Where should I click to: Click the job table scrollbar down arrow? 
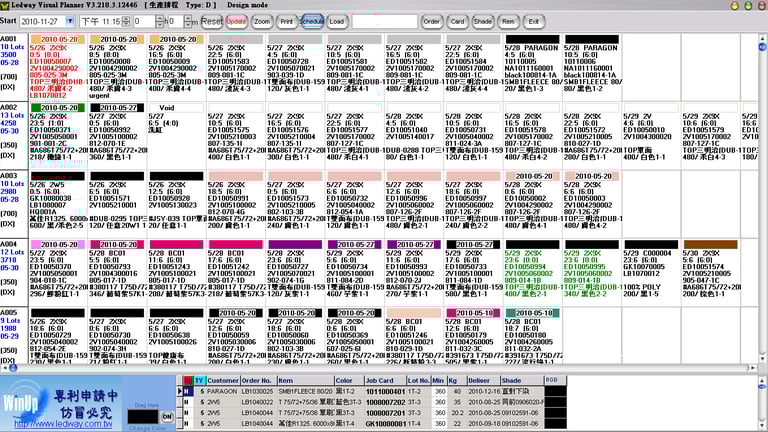pyautogui.click(x=763, y=426)
